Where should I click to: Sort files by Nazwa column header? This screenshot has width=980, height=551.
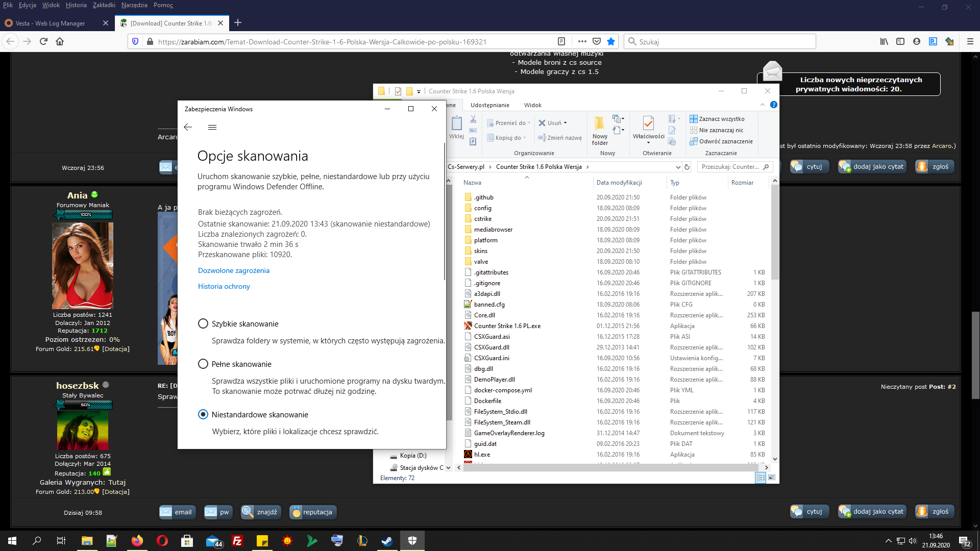tap(472, 183)
